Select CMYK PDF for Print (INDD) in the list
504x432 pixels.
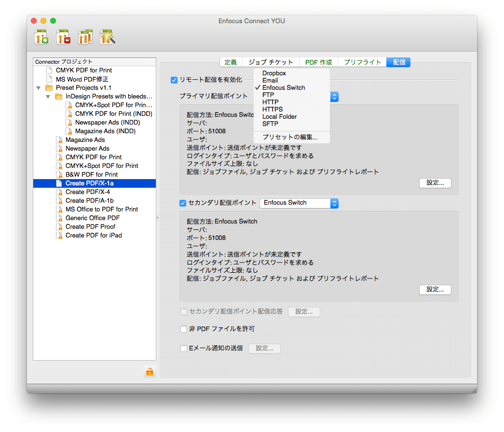(x=95, y=114)
